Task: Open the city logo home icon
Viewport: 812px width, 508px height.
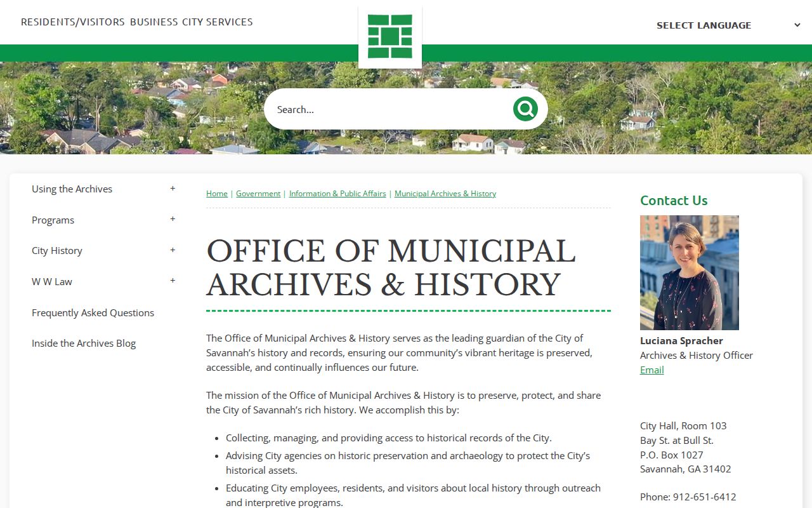Action: tap(390, 37)
